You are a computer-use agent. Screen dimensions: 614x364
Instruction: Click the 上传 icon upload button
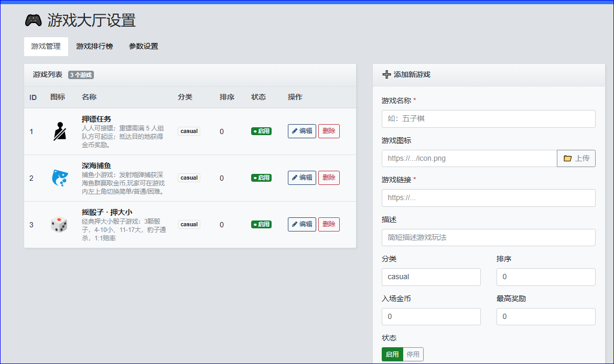[x=576, y=158]
